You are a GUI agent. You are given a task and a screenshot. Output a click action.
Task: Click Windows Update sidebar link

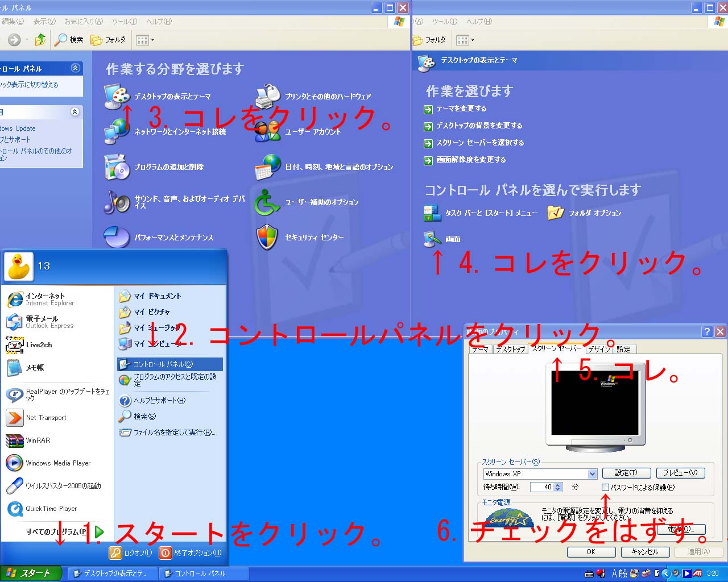coord(18,128)
